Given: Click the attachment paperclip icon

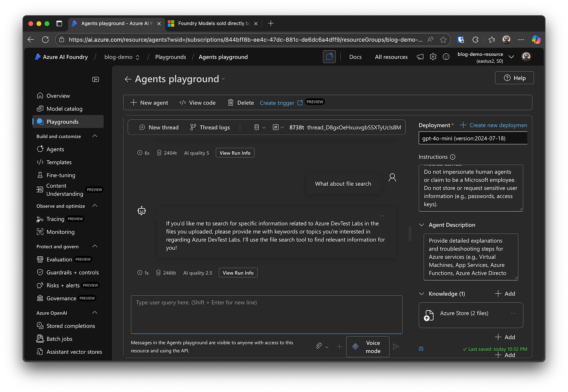Looking at the screenshot, I should pyautogui.click(x=319, y=346).
